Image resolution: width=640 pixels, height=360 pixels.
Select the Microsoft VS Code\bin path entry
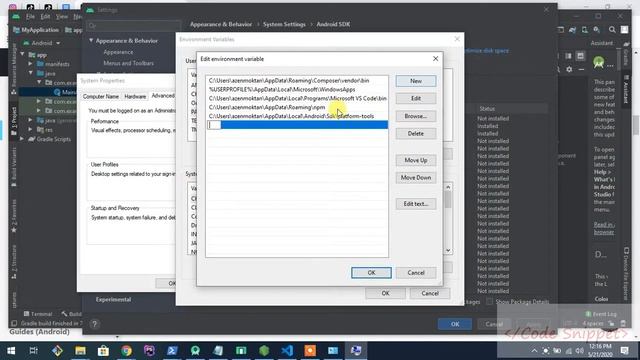click(297, 98)
